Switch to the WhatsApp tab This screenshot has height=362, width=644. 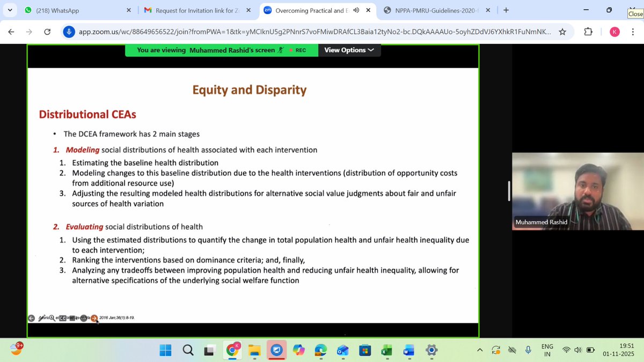tap(75, 10)
